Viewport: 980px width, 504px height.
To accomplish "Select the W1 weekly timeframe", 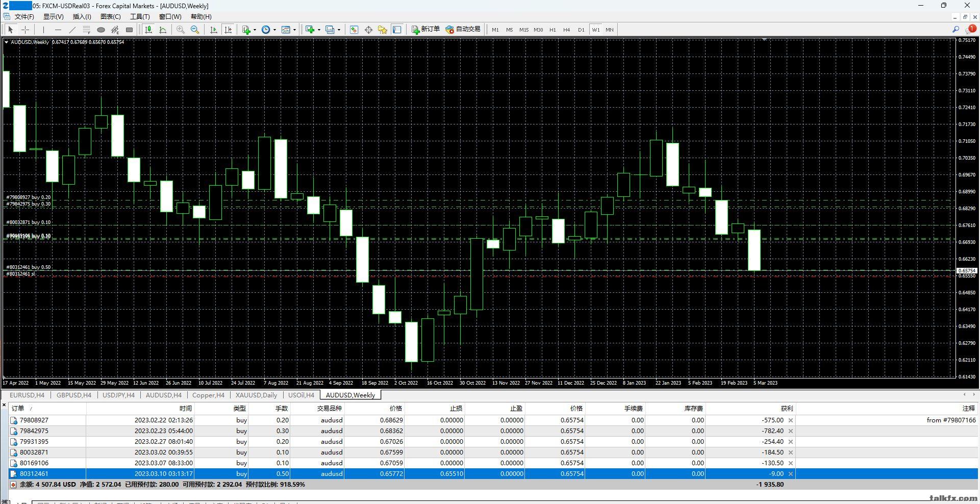I will click(595, 30).
